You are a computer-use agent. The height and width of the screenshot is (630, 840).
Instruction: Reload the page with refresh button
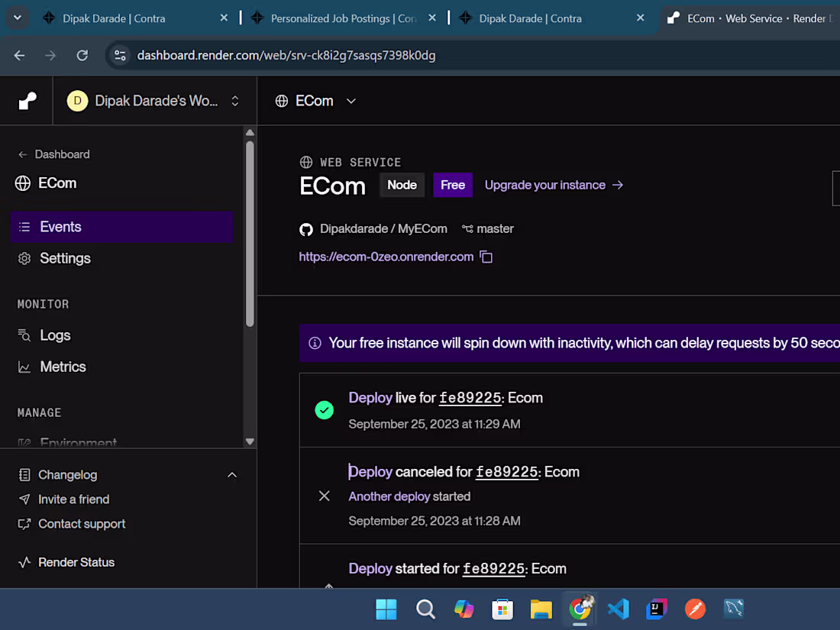(82, 55)
